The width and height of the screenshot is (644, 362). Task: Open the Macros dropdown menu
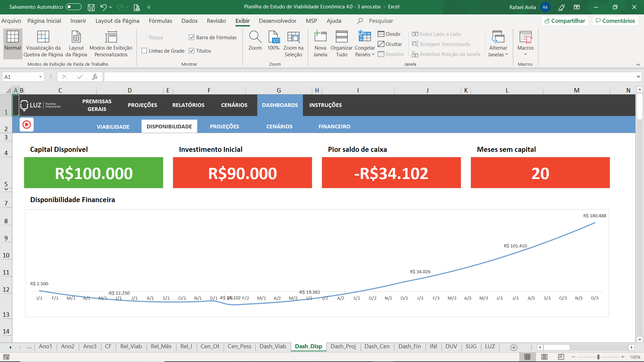(525, 54)
